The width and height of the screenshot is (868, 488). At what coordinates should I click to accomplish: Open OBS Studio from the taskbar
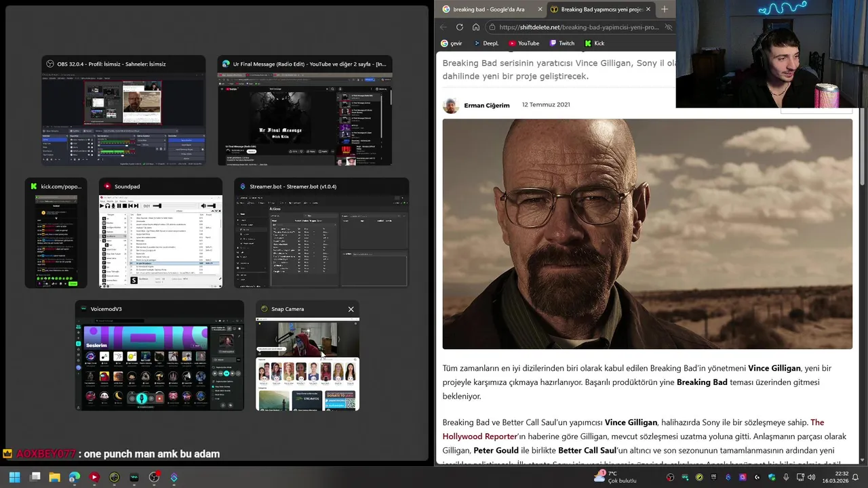click(x=154, y=477)
